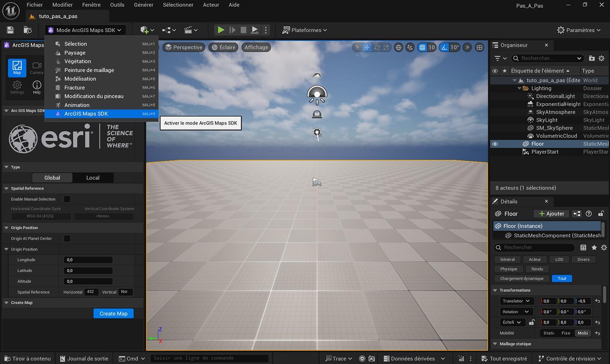This screenshot has height=364, width=610.
Task: Check the Origin At Planet Center box
Action: 67,238
